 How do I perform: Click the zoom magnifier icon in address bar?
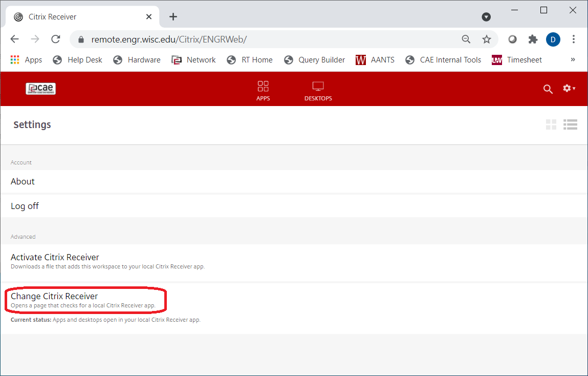pyautogui.click(x=466, y=39)
